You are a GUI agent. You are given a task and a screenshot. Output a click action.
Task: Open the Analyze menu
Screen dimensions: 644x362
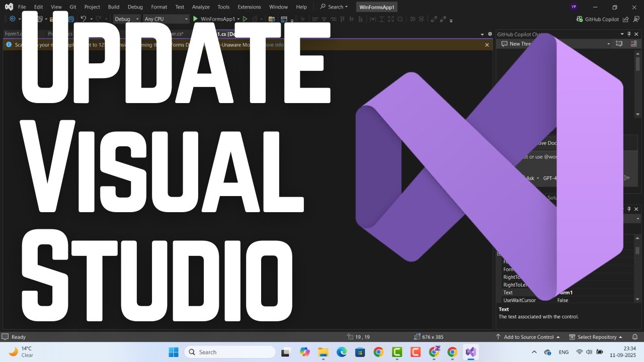click(201, 7)
